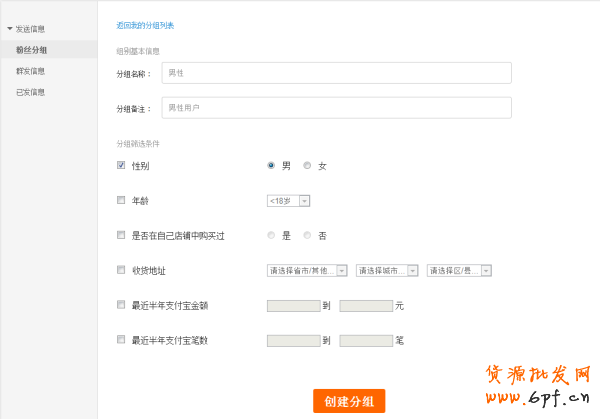Expand the 请选择省市 province dropdown
600x419 pixels.
[x=307, y=270]
